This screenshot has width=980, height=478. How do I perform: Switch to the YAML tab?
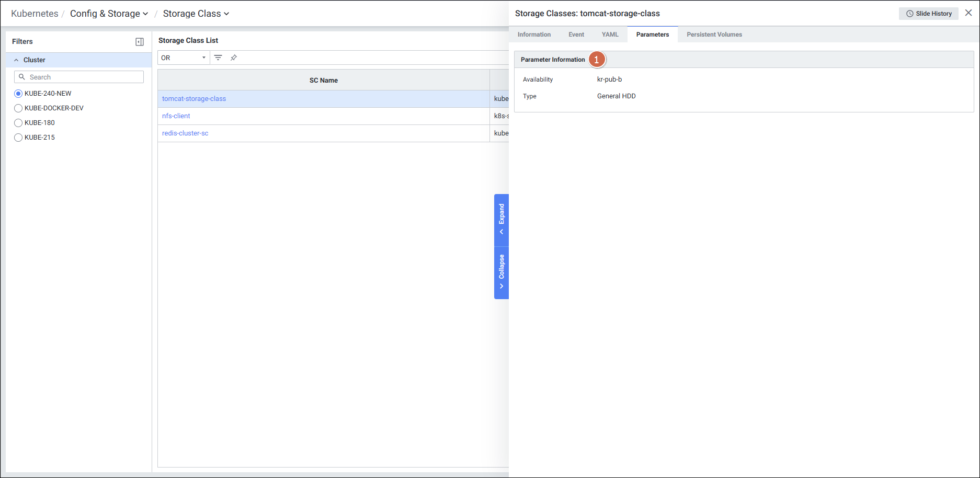point(610,35)
